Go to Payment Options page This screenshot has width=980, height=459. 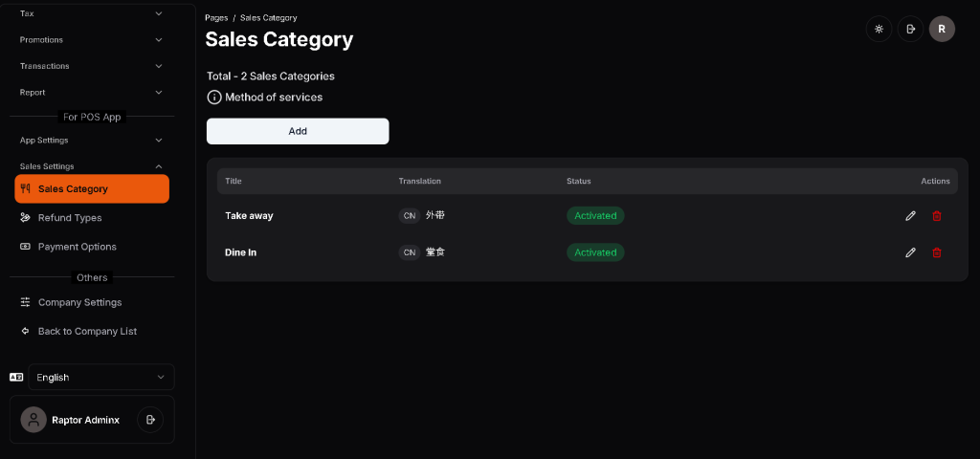point(77,247)
